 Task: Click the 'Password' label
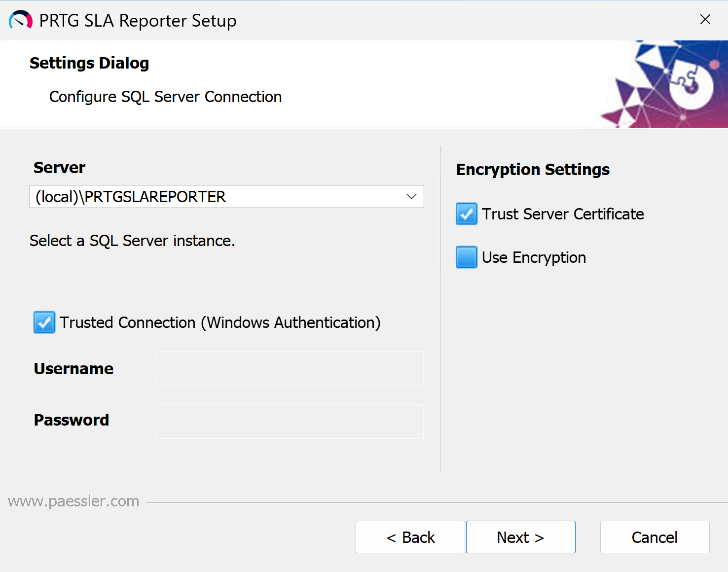72,420
